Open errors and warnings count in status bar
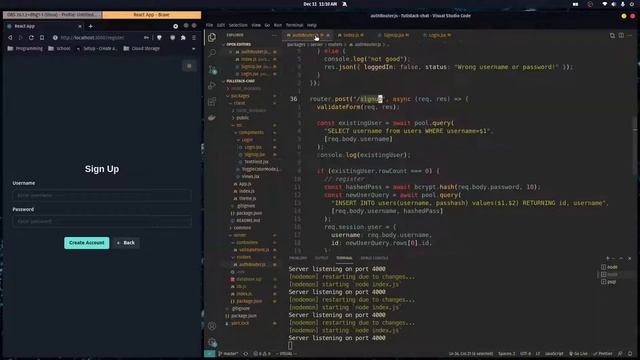Viewport: 640px width, 360px height. [262, 353]
